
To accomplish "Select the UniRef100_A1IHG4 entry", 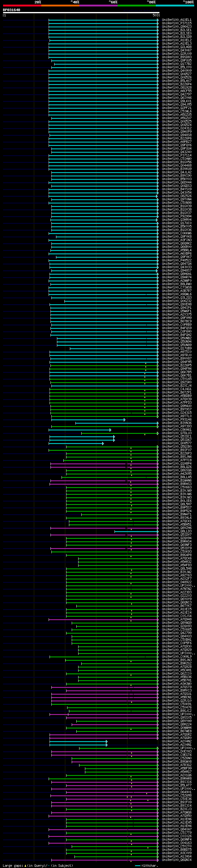I will click(x=176, y=857).
